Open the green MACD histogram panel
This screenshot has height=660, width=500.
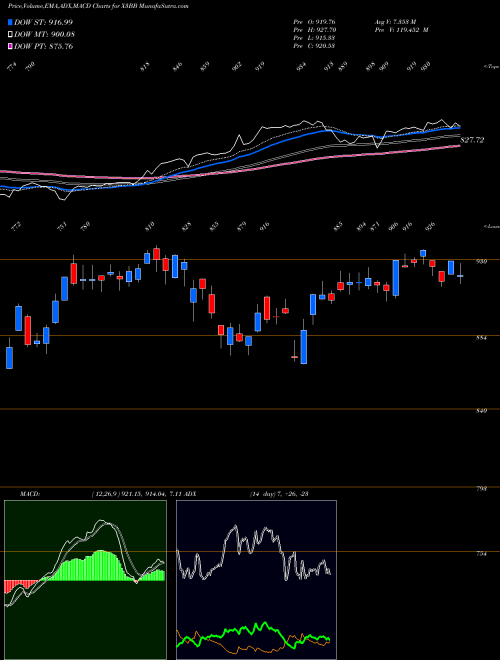tap(85, 580)
